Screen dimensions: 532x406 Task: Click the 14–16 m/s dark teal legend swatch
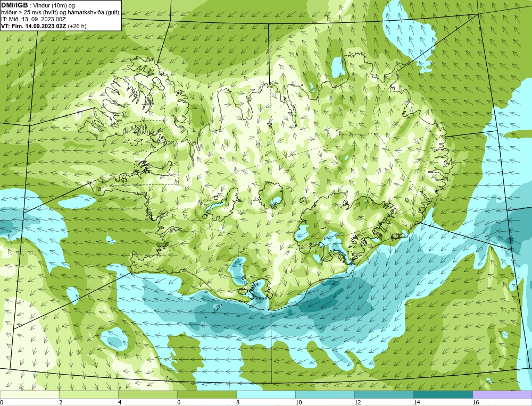(443, 394)
